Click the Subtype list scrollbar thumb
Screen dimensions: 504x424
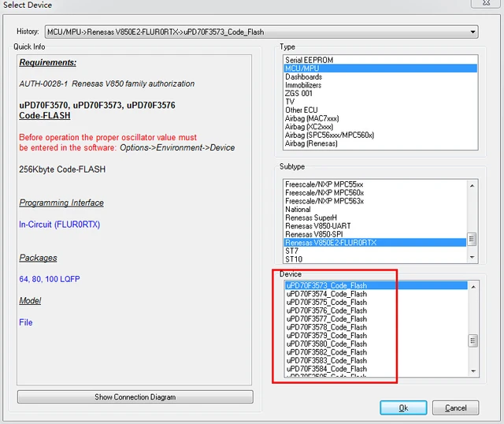click(x=472, y=239)
